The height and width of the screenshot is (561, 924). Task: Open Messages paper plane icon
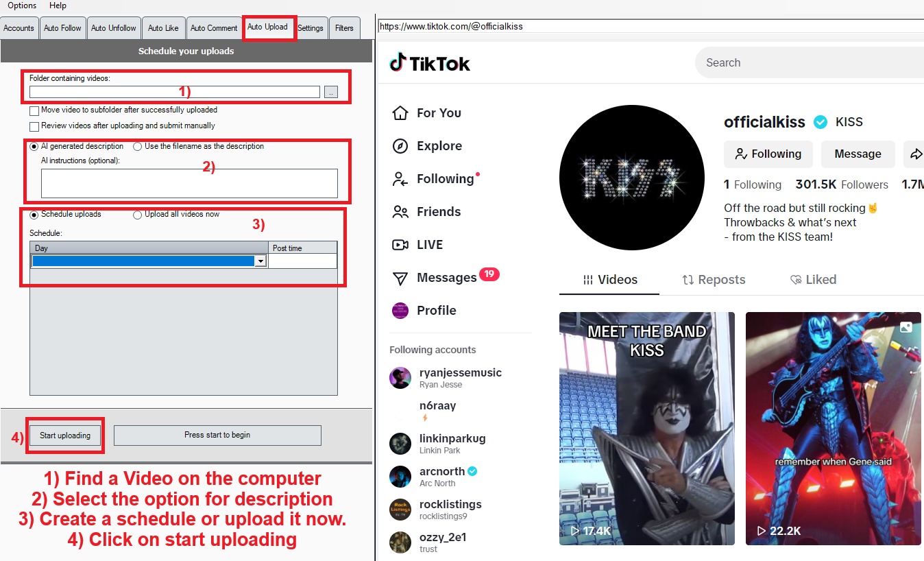[400, 278]
